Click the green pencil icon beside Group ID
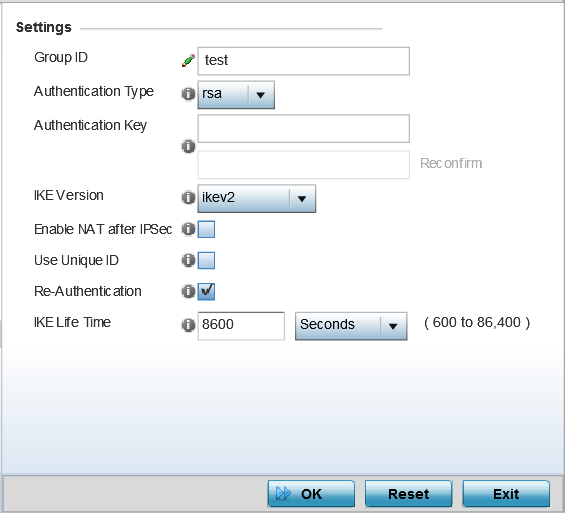The height and width of the screenshot is (513, 565). pos(188,61)
